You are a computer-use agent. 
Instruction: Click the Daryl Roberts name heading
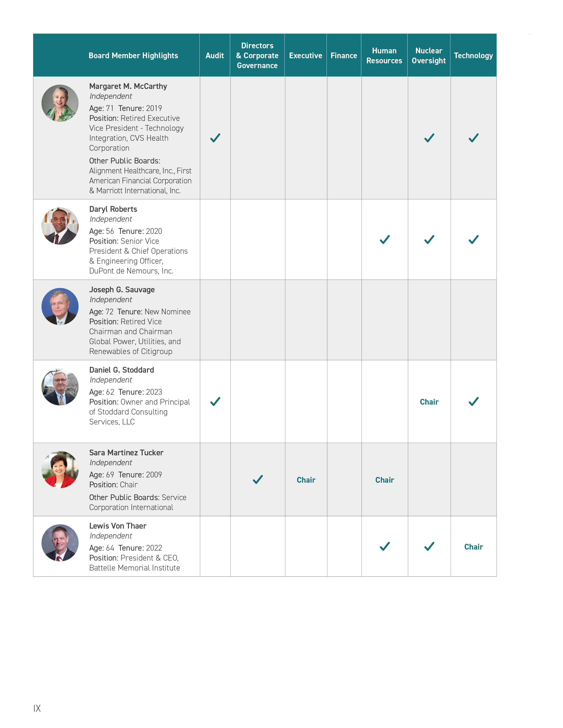[113, 209]
